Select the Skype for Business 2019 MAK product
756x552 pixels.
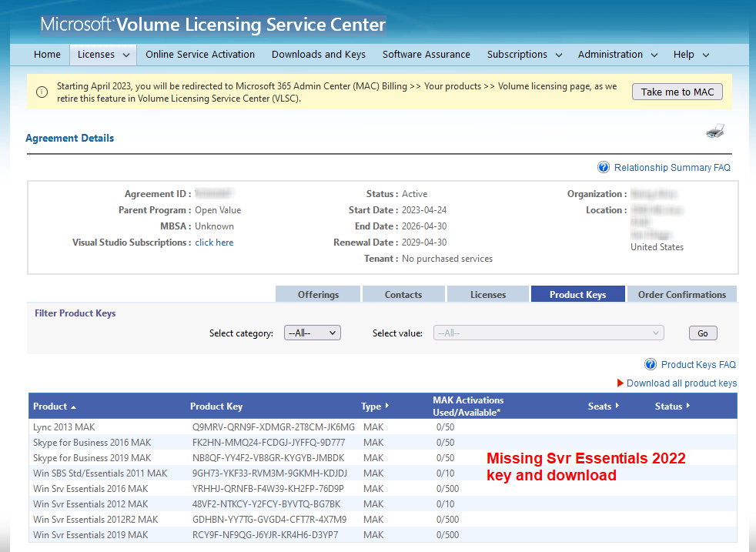tap(92, 458)
